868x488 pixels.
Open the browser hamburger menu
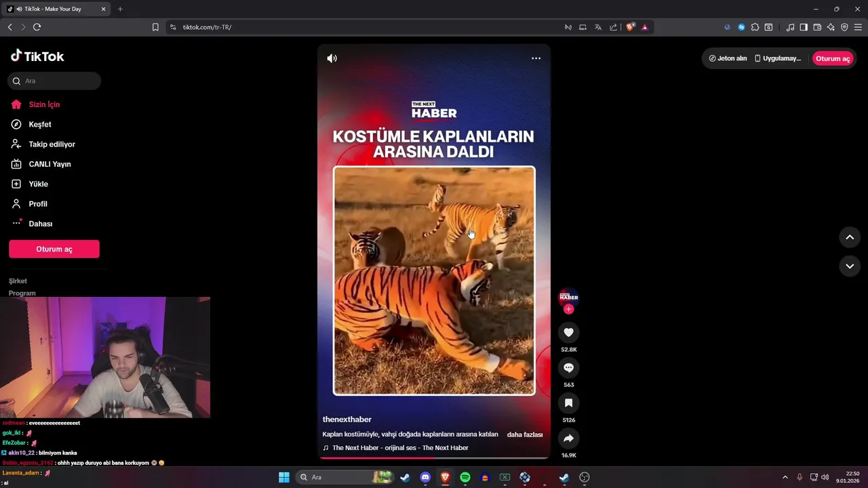point(858,27)
